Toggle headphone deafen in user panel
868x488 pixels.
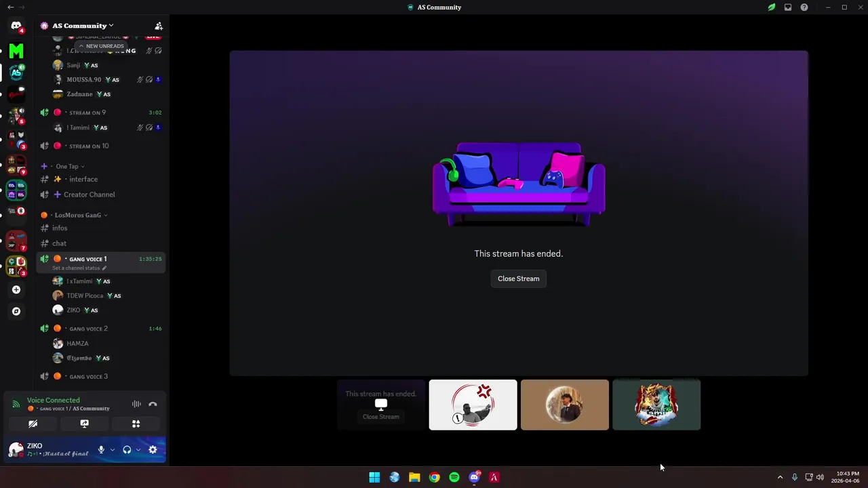[x=127, y=449]
